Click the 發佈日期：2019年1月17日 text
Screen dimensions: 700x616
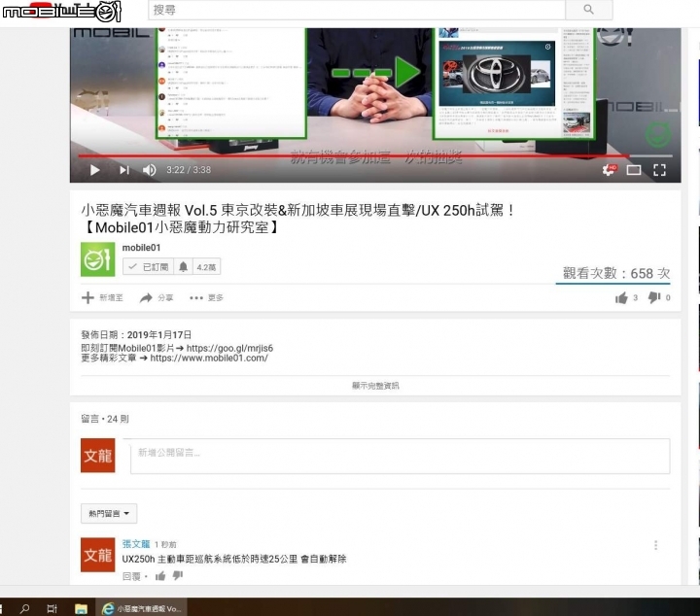pyautogui.click(x=136, y=334)
